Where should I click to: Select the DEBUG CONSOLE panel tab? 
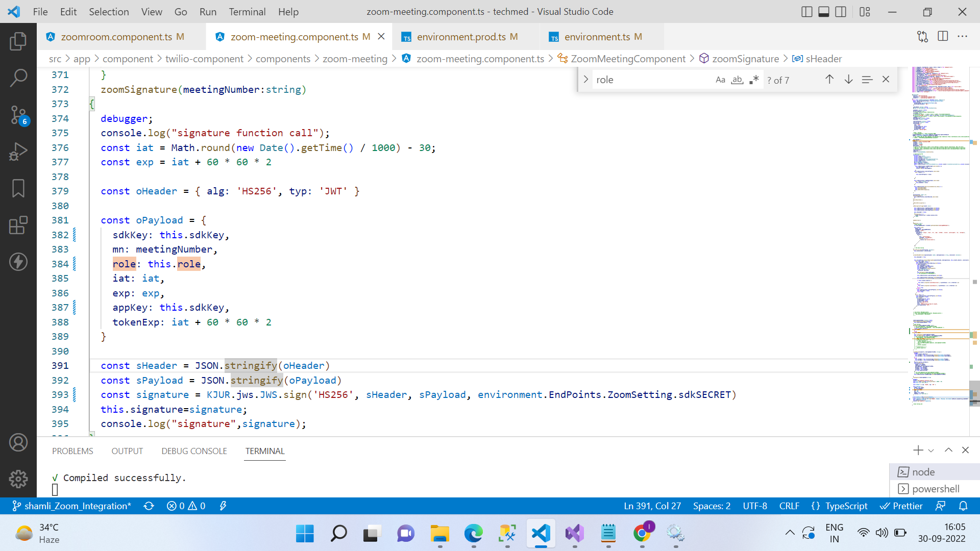[194, 451]
